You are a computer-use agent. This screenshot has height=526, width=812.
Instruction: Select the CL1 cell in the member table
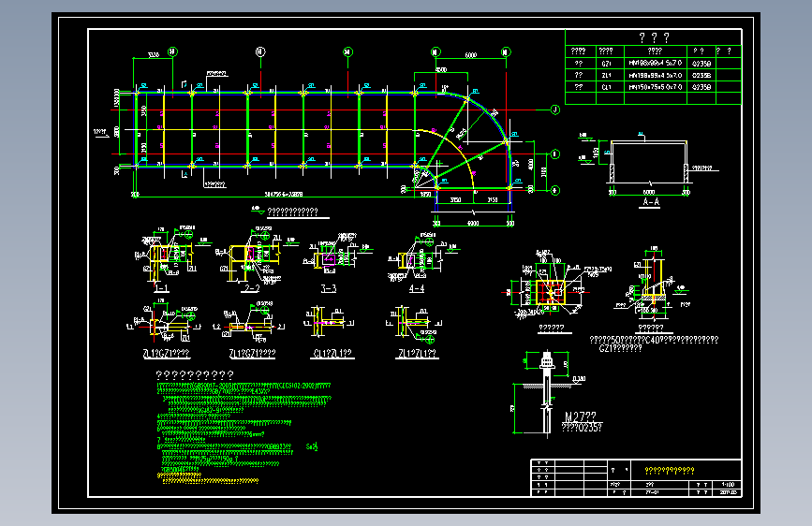point(610,87)
